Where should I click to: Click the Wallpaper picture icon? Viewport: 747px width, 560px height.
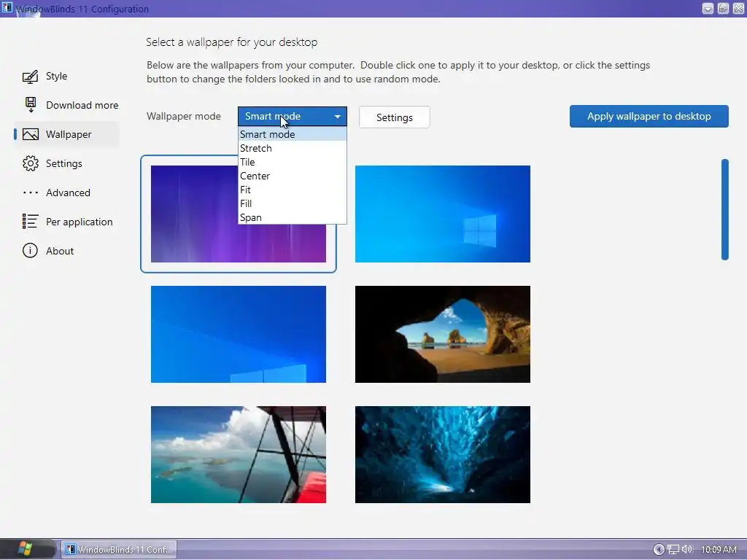31,134
